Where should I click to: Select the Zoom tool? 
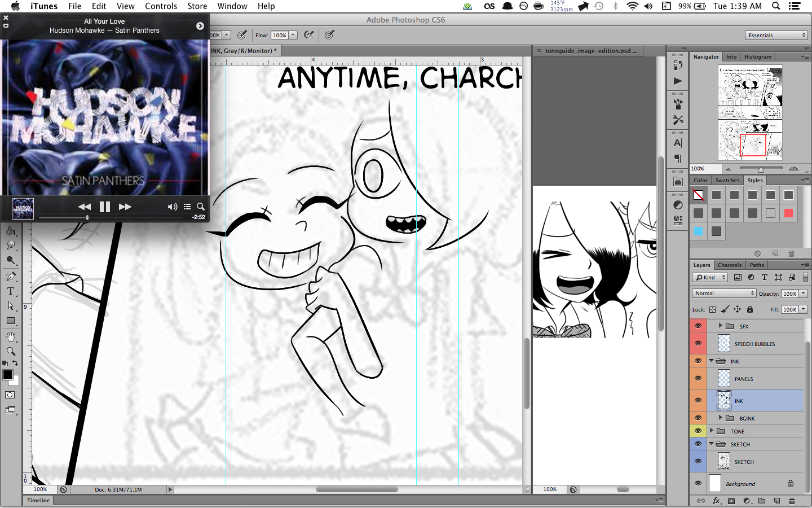pos(11,351)
